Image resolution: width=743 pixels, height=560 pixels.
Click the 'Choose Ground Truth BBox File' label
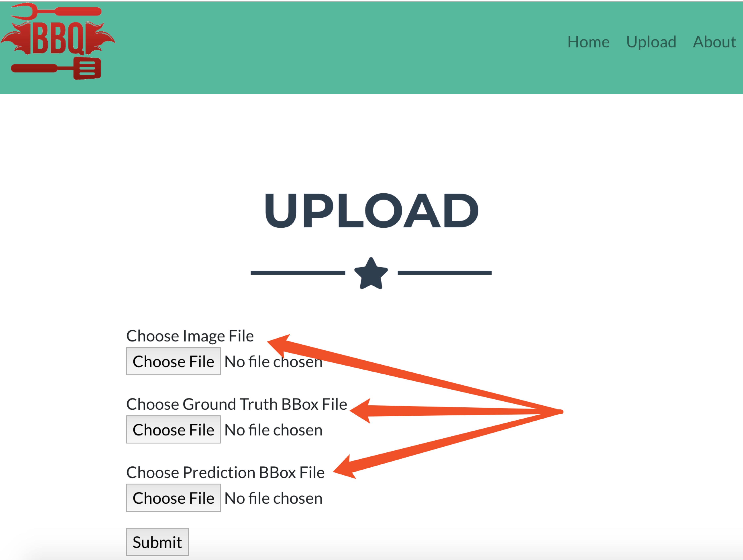coord(237,404)
